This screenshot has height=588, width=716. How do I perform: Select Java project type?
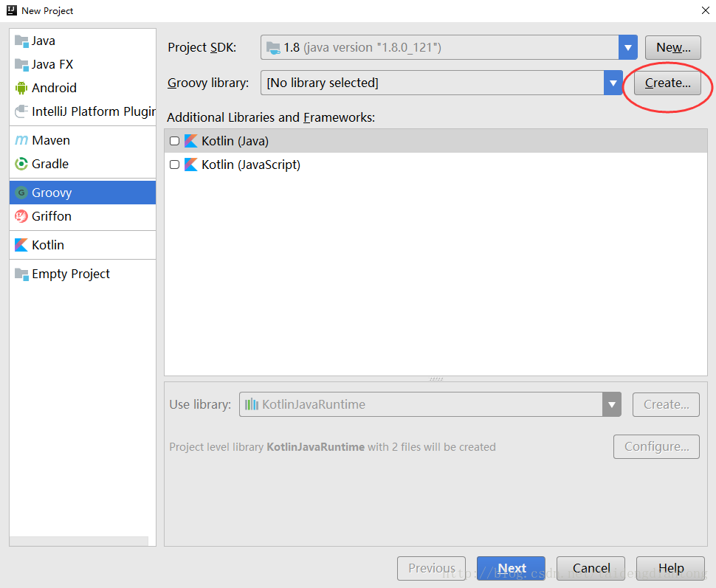(83, 41)
